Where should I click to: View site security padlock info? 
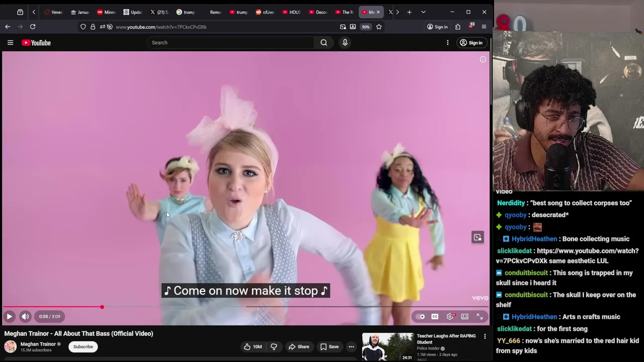tap(93, 27)
